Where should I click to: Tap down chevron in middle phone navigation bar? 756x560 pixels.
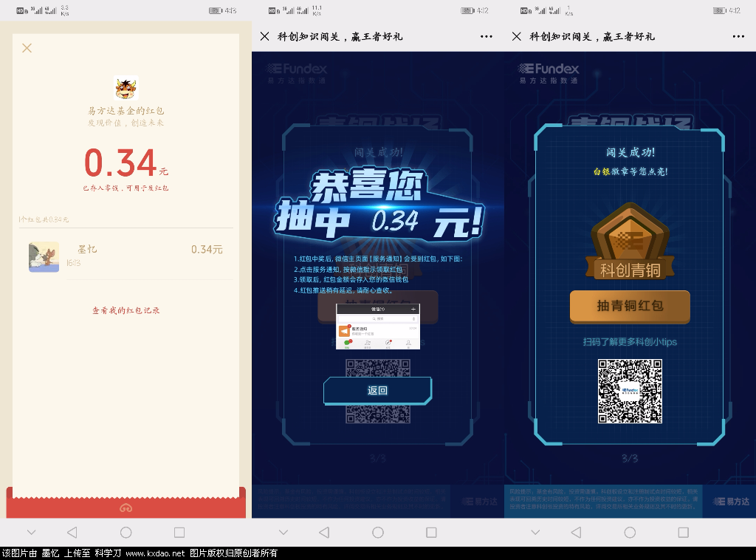coord(283,532)
